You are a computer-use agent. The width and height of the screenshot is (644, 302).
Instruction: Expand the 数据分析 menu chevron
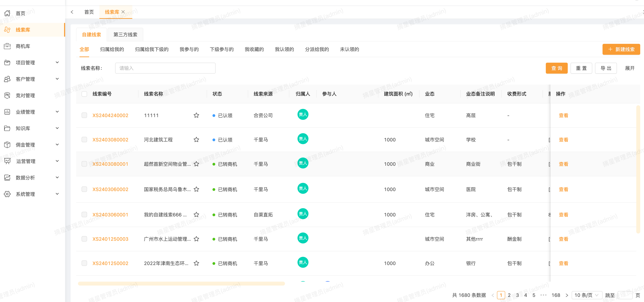[x=57, y=177]
